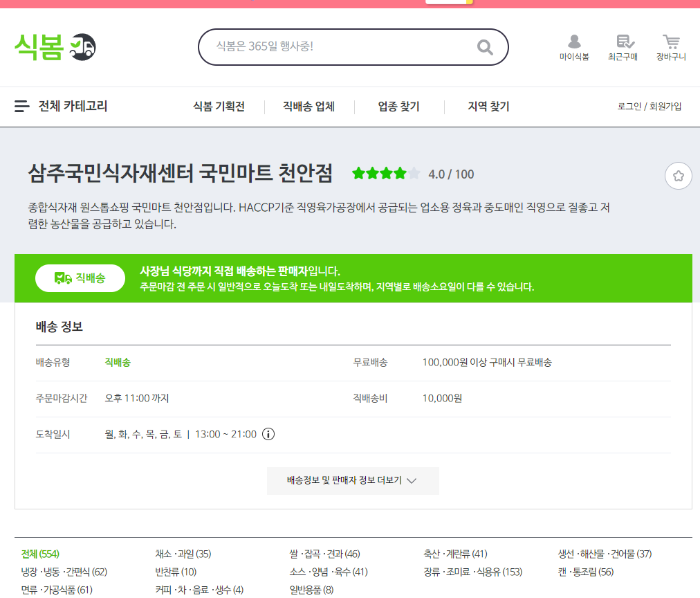The width and height of the screenshot is (700, 598).
Task: Toggle the favorite star button for the store
Action: [678, 176]
